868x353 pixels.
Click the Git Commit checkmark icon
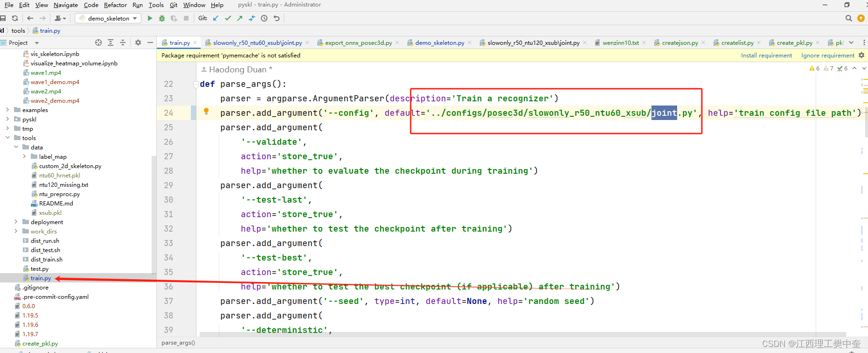228,18
